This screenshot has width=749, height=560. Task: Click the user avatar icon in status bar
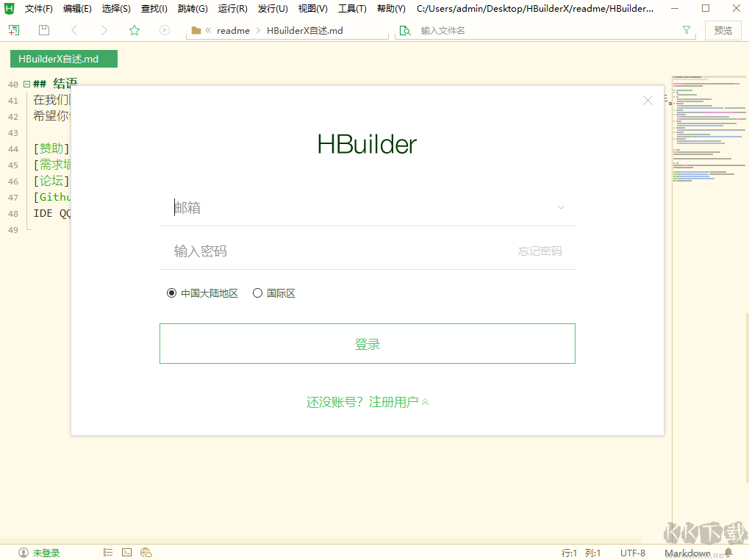click(24, 553)
